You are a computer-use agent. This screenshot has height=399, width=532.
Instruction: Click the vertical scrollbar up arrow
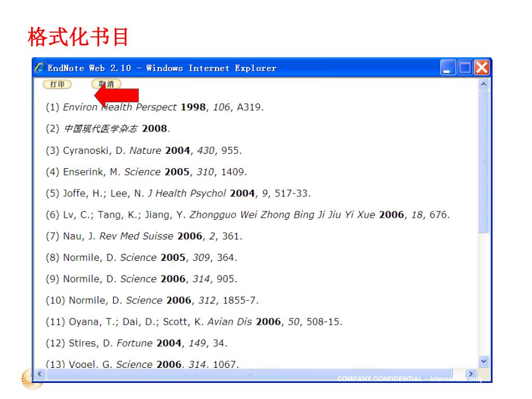[x=484, y=84]
